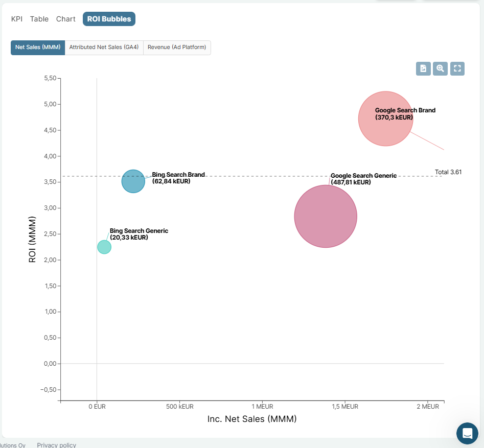Click the Google Search Brand label text
484x448 pixels.
pyautogui.click(x=405, y=114)
